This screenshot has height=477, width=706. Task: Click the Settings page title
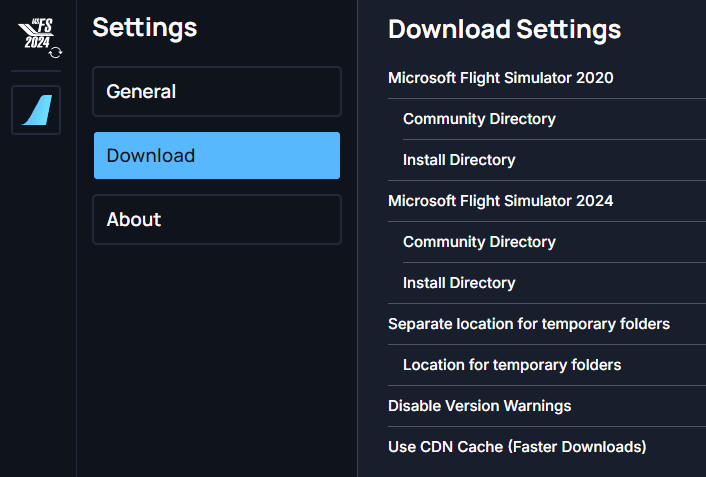point(145,28)
